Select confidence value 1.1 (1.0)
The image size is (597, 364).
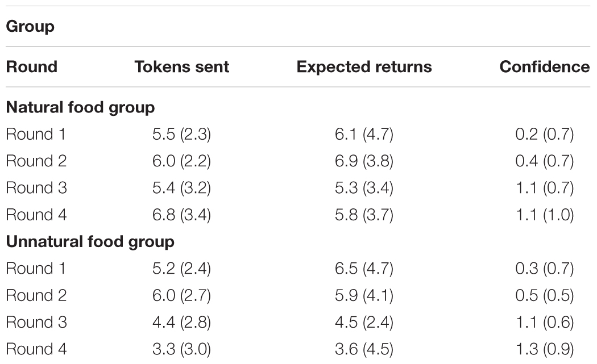pos(545,215)
